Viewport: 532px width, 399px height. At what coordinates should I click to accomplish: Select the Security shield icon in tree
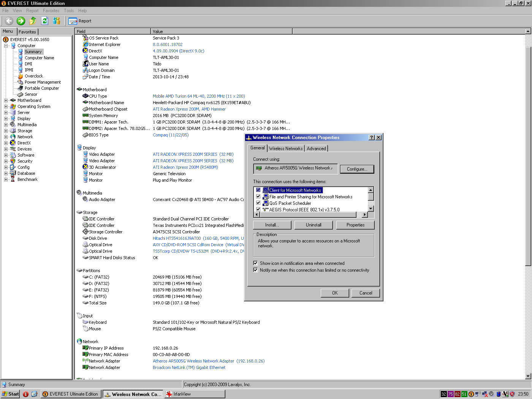[x=13, y=161]
